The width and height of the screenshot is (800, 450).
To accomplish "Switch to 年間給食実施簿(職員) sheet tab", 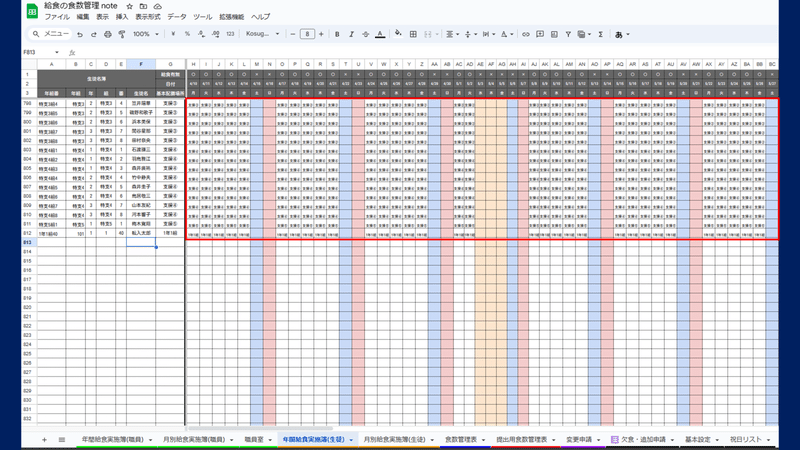I will [x=113, y=439].
